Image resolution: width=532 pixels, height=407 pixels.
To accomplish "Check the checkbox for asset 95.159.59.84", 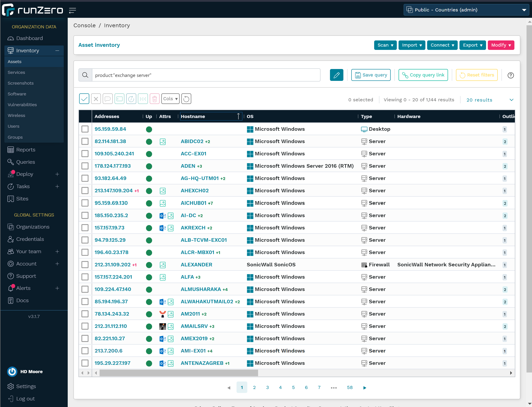I will click(x=85, y=129).
